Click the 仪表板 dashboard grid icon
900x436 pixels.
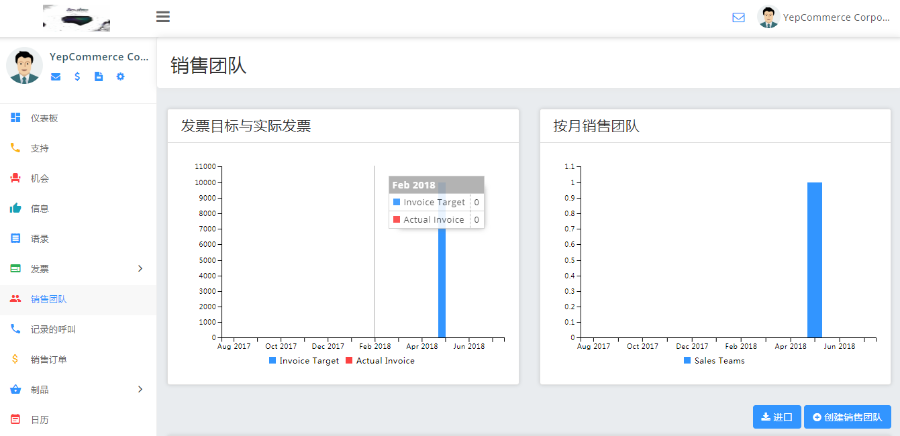coord(15,118)
